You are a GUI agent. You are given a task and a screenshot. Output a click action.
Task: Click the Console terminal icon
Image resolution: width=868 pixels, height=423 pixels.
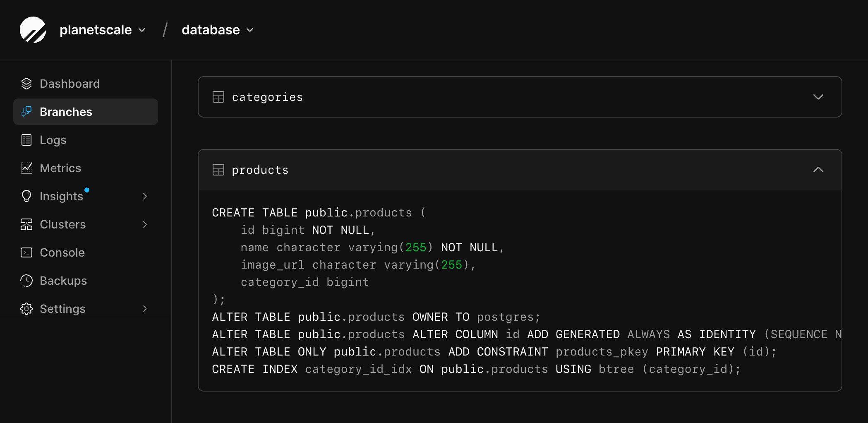coord(26,252)
